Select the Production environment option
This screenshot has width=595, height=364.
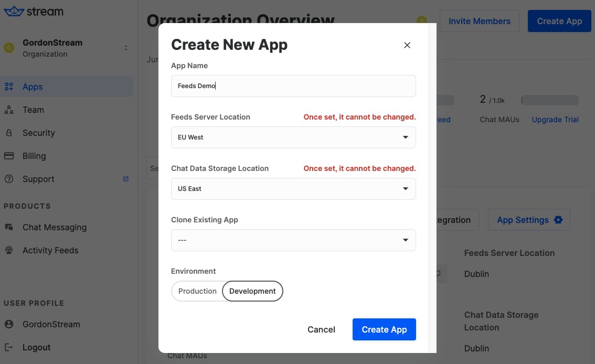[x=197, y=291]
